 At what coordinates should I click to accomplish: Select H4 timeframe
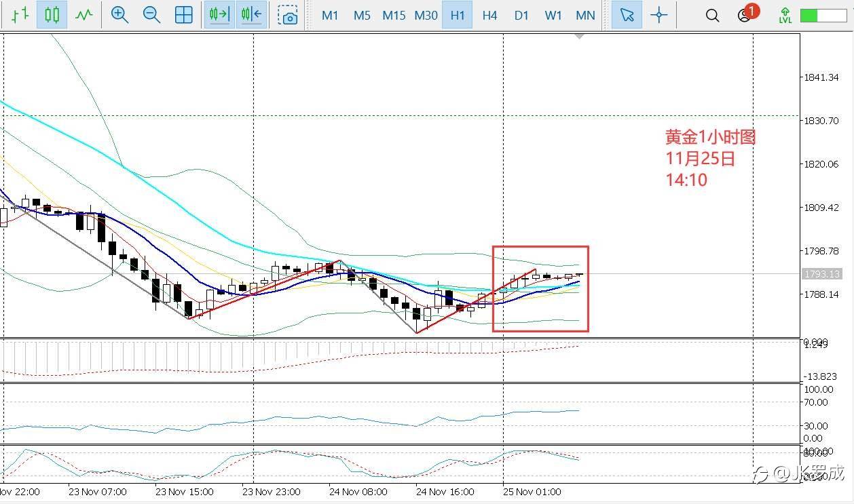pyautogui.click(x=489, y=15)
